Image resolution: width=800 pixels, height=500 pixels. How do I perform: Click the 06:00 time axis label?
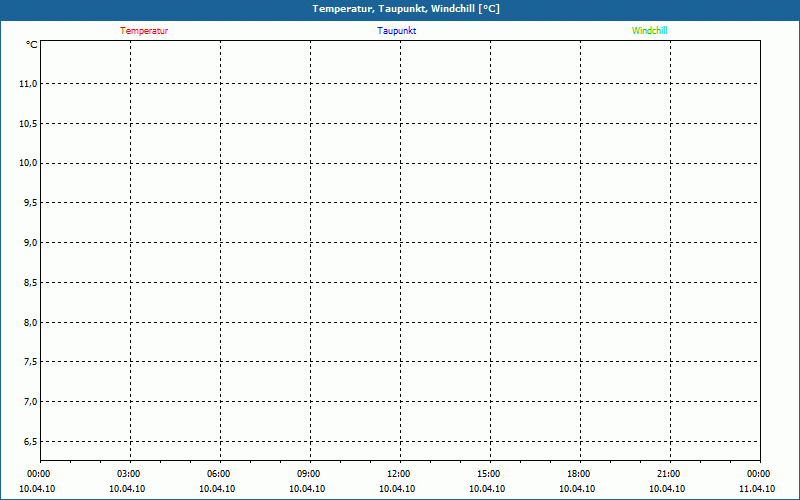tap(218, 474)
